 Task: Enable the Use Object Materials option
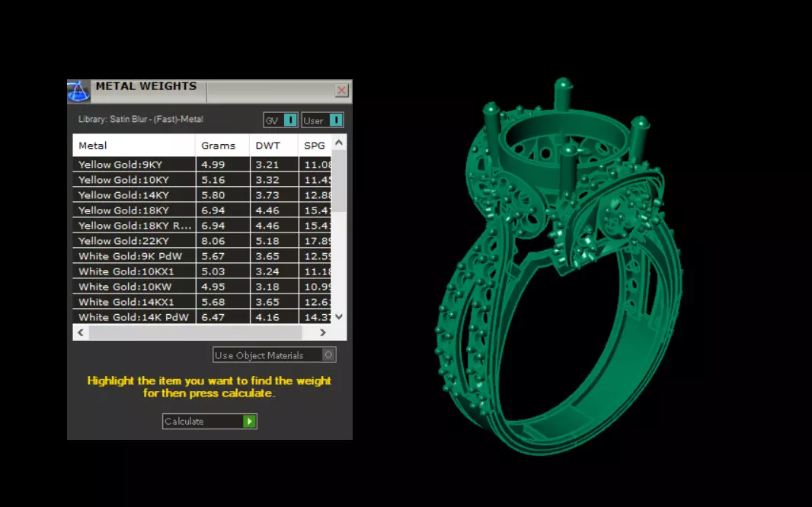pos(274,355)
